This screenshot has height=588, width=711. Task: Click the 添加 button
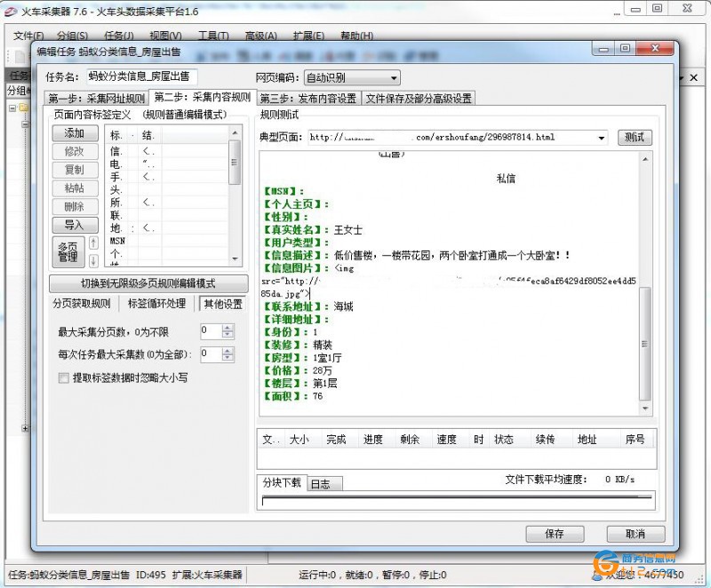coord(75,133)
